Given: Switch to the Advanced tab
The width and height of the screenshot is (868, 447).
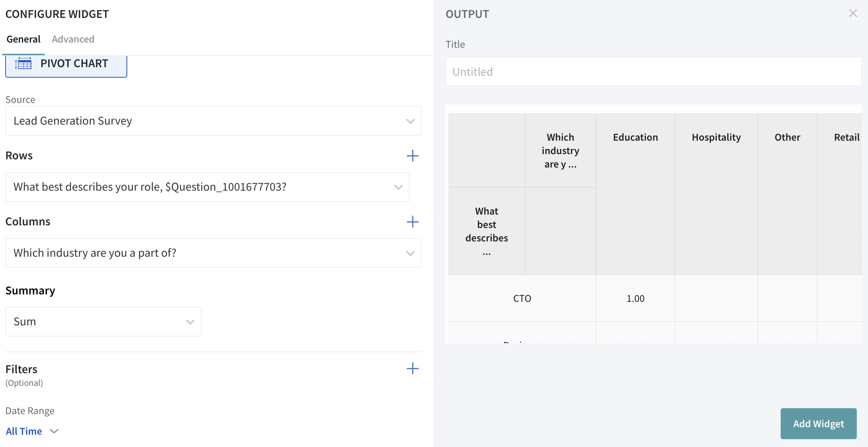Looking at the screenshot, I should point(73,39).
